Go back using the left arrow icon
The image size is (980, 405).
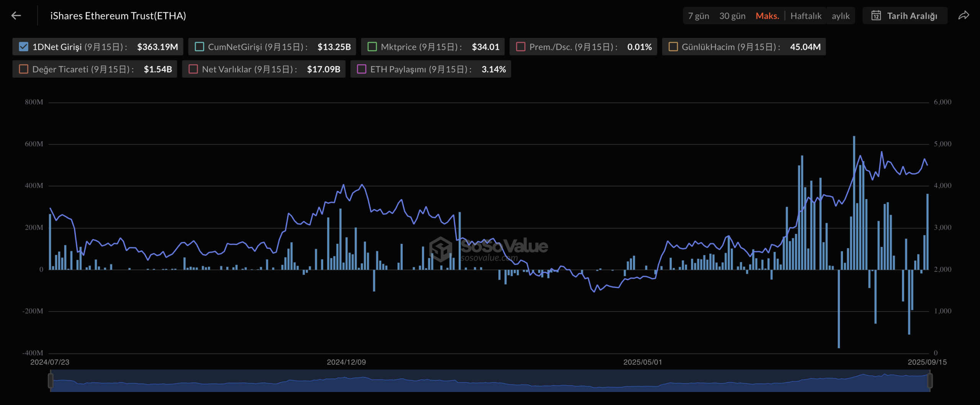pos(16,16)
